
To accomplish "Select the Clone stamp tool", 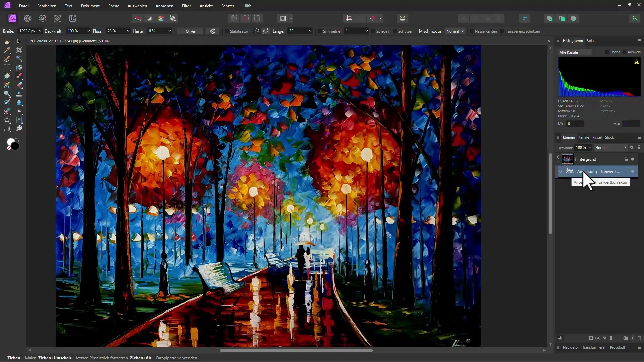I will [x=19, y=94].
